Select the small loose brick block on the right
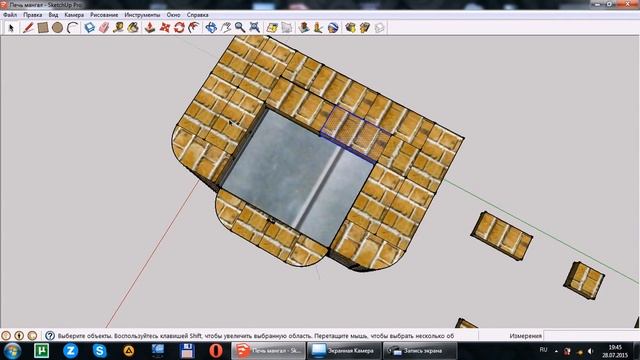640x360 pixels. coord(584,280)
